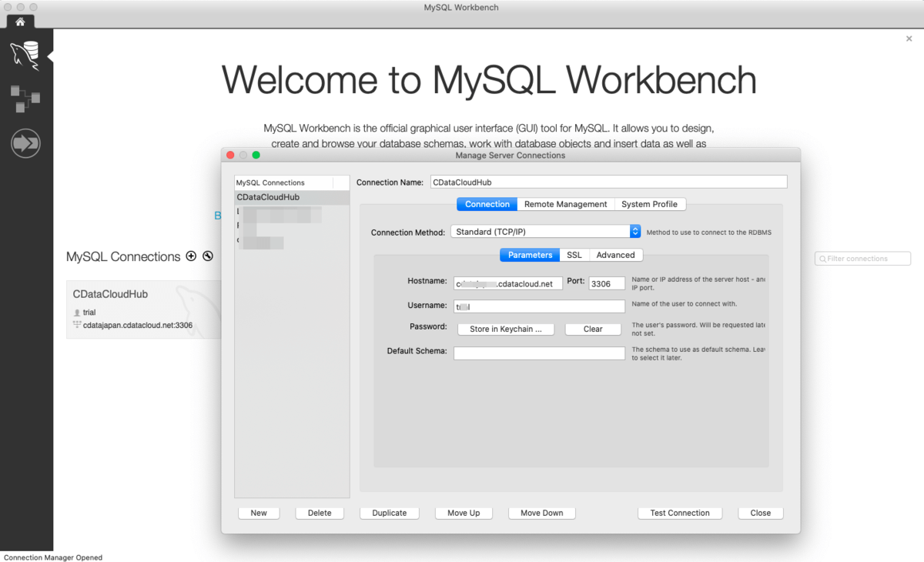Image resolution: width=924 pixels, height=562 pixels.
Task: Click the New connection button
Action: pos(259,513)
